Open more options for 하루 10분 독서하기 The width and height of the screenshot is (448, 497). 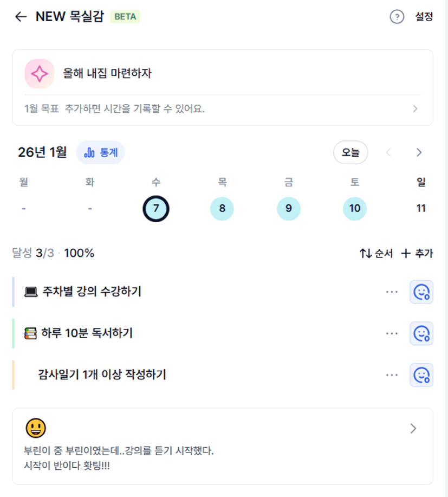click(x=392, y=333)
